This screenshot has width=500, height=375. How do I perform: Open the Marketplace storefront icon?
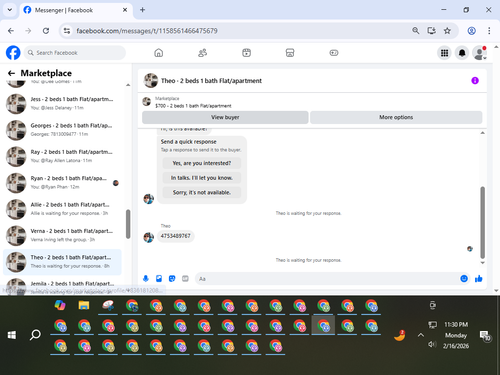pos(290,53)
